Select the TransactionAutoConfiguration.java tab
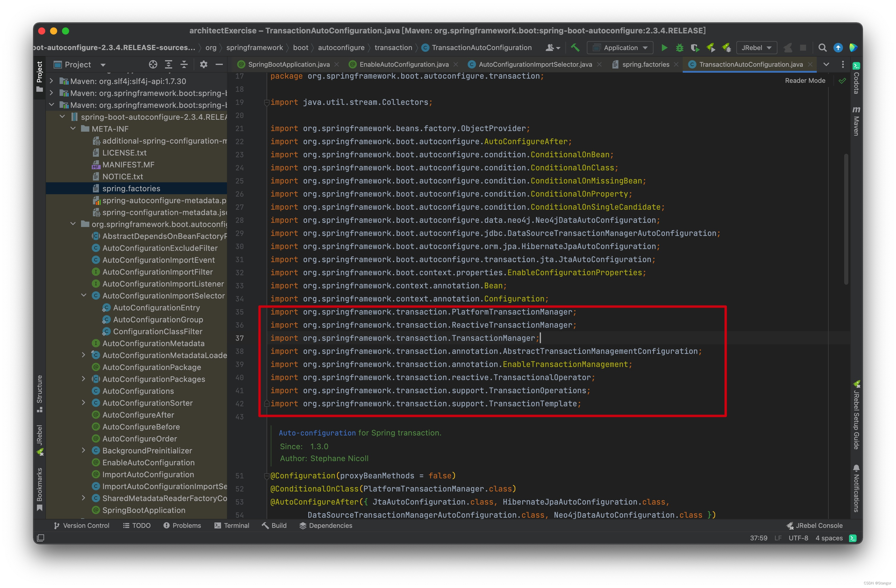The image size is (896, 588). coord(754,64)
